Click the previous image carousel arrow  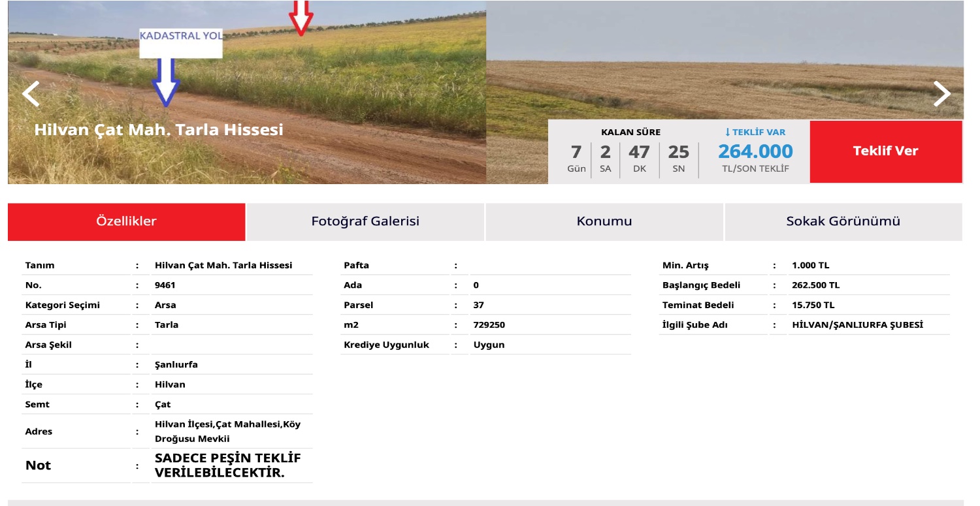click(x=31, y=95)
